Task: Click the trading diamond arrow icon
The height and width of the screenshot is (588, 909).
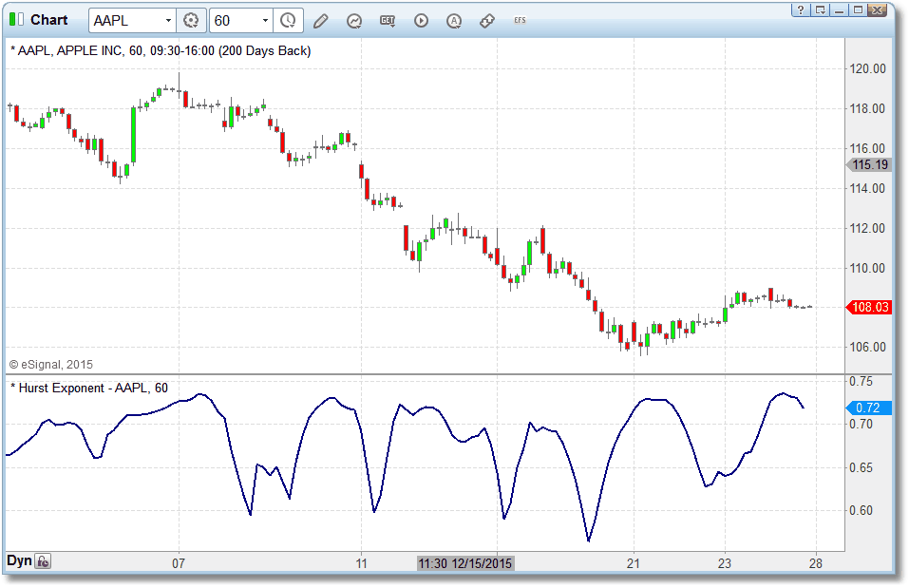Action: 487,21
